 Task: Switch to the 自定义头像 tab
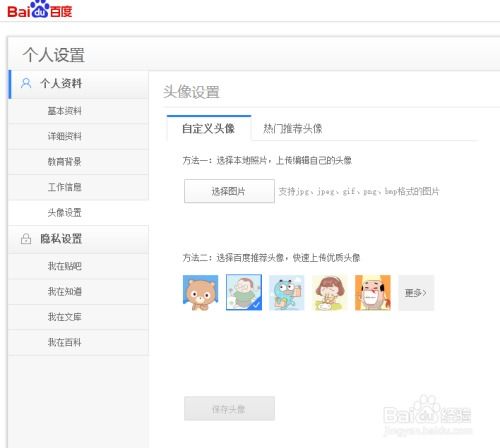point(209,128)
